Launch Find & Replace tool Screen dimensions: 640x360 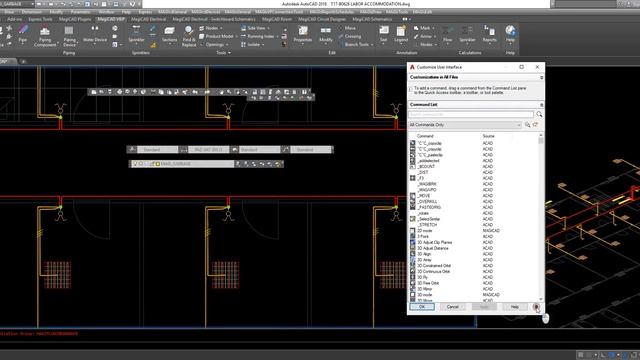coord(189,36)
